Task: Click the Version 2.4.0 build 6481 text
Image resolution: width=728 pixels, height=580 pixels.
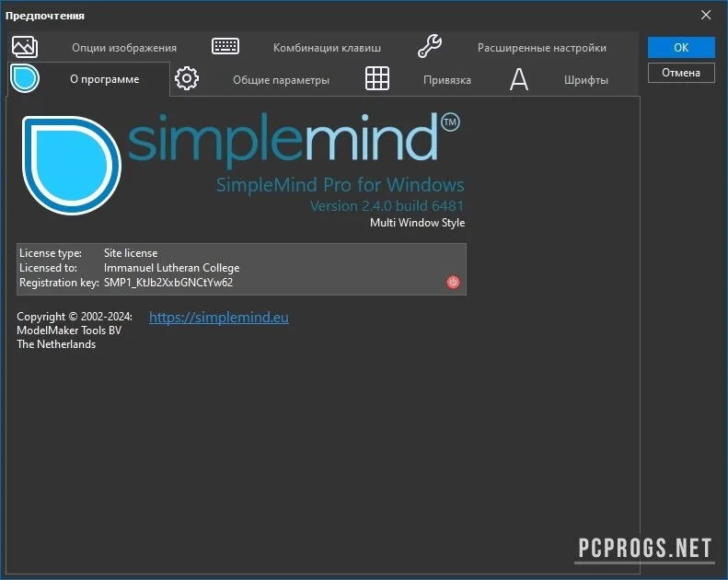Action: [x=387, y=205]
